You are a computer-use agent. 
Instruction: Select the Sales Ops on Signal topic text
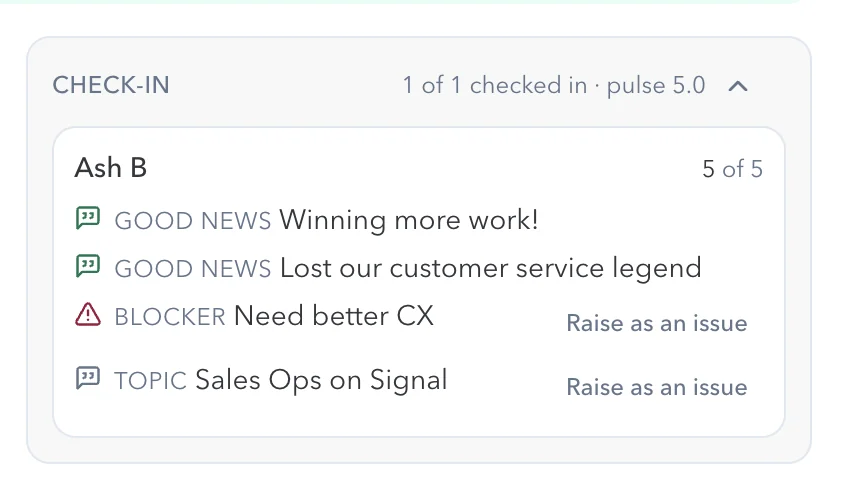pos(321,380)
